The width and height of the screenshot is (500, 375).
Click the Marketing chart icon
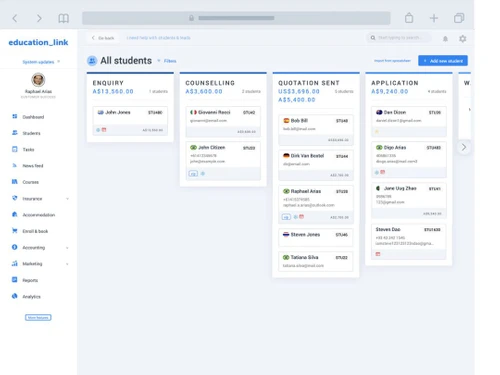coord(15,263)
